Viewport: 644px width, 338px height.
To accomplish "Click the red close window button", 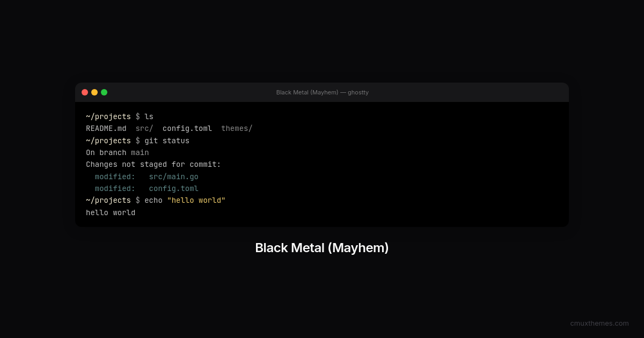I will pos(85,92).
